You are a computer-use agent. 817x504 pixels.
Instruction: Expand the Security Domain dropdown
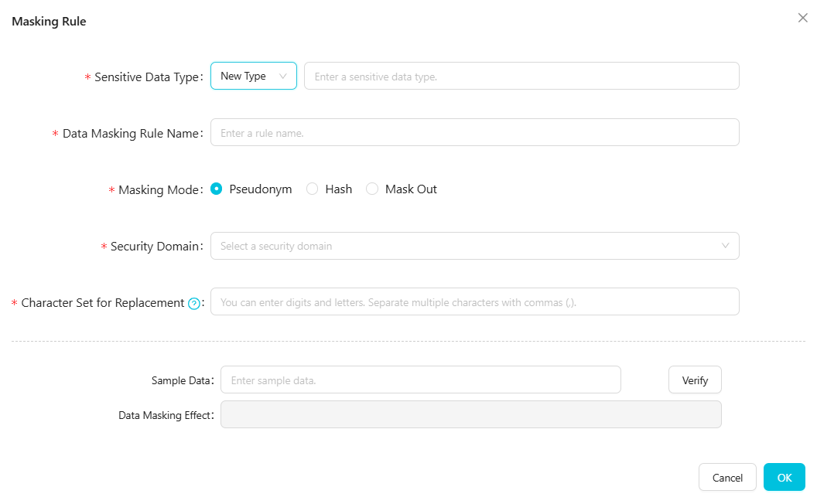point(474,246)
